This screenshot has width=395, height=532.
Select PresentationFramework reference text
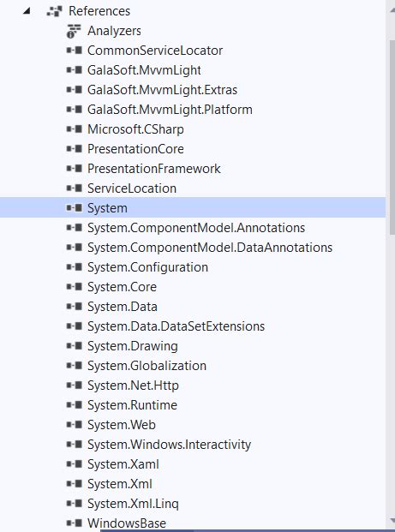(154, 169)
